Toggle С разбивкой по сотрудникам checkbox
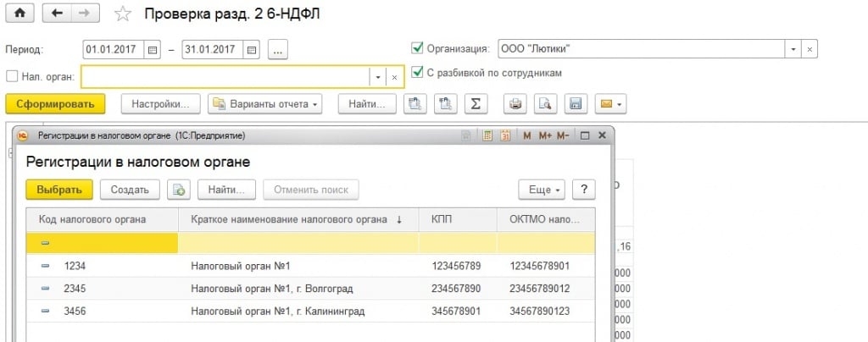This screenshot has height=342, width=868. coord(416,73)
